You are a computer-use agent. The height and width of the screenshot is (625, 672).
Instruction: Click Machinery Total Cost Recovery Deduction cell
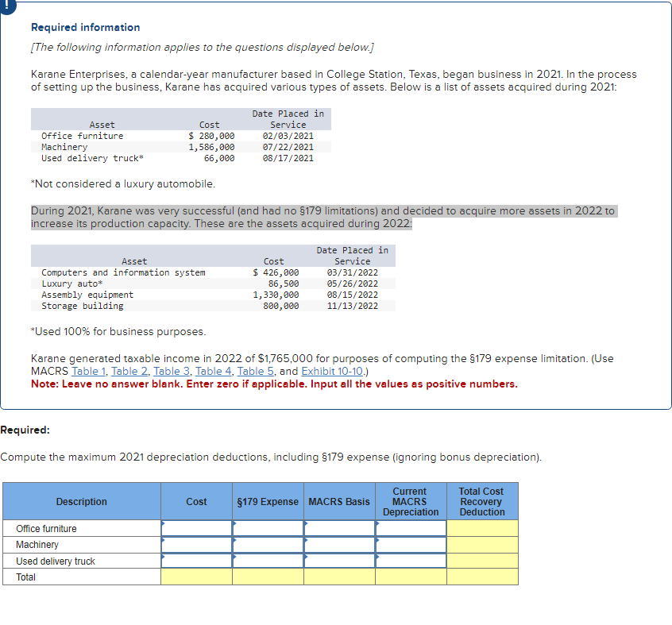pyautogui.click(x=483, y=545)
